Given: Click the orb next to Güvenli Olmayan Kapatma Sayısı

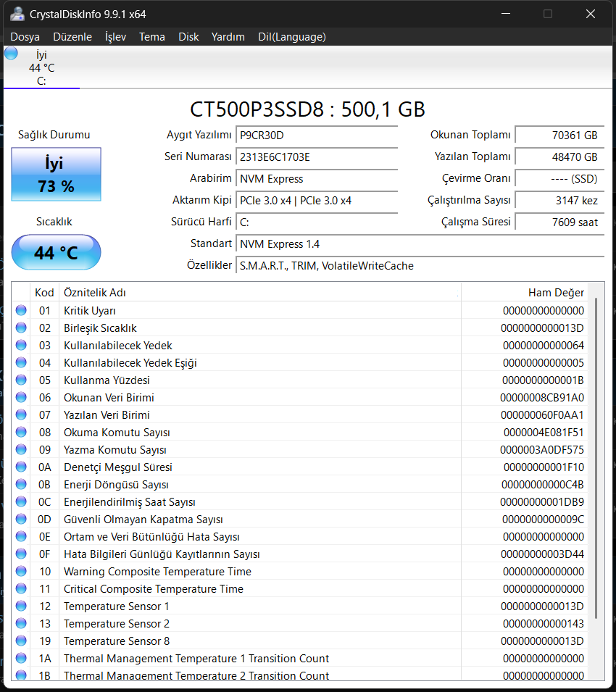Looking at the screenshot, I should pyautogui.click(x=21, y=519).
